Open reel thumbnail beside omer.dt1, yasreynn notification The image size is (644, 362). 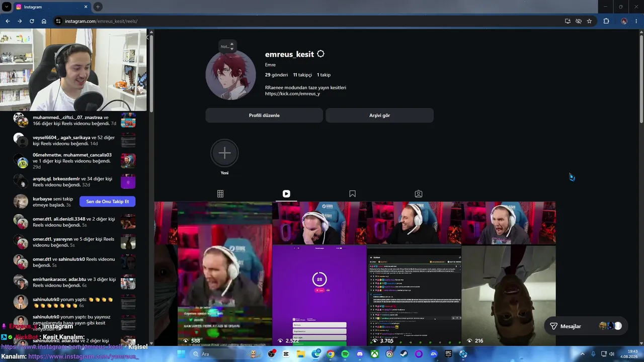coord(128,242)
